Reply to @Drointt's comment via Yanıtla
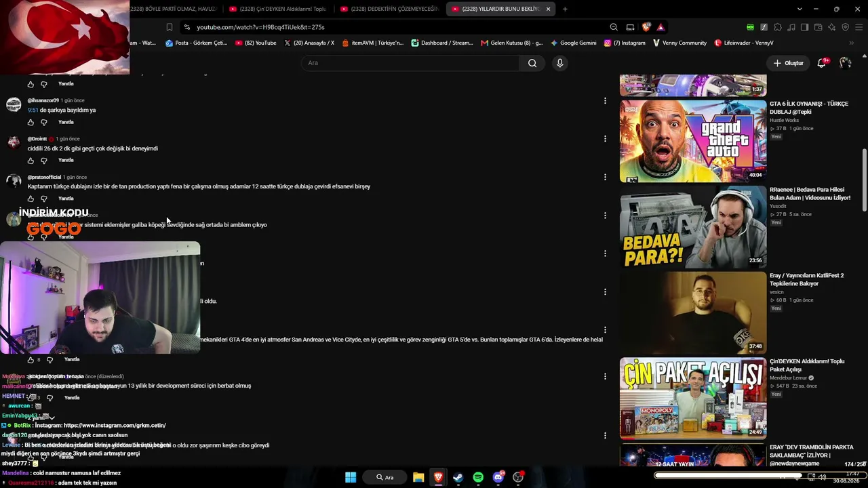This screenshot has height=488, width=868. click(x=66, y=160)
